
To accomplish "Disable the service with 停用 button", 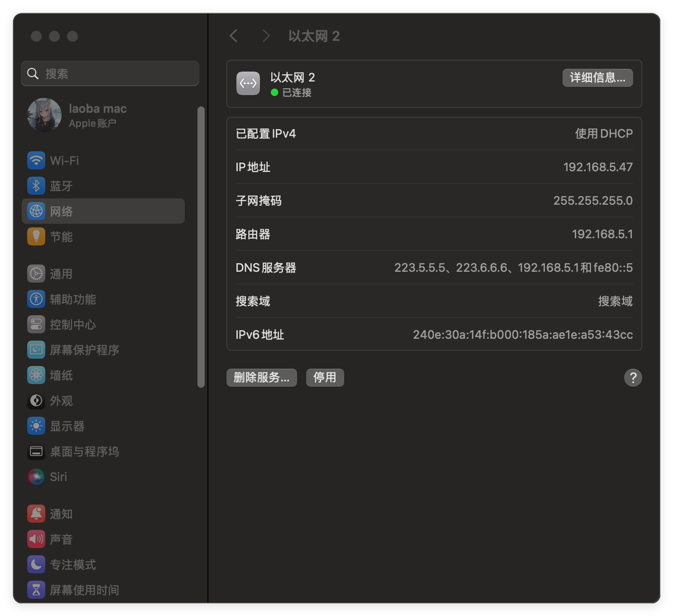I will [x=325, y=377].
